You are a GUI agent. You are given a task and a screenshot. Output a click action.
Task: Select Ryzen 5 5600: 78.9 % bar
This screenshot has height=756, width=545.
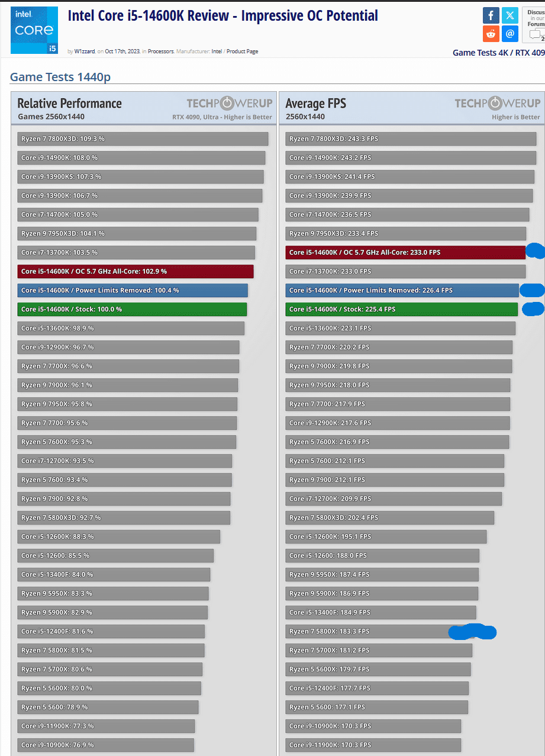pos(108,707)
